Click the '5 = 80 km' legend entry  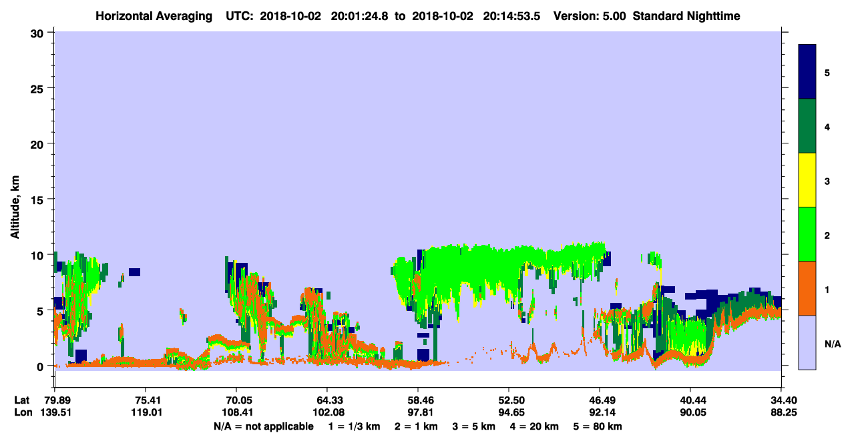click(x=599, y=426)
